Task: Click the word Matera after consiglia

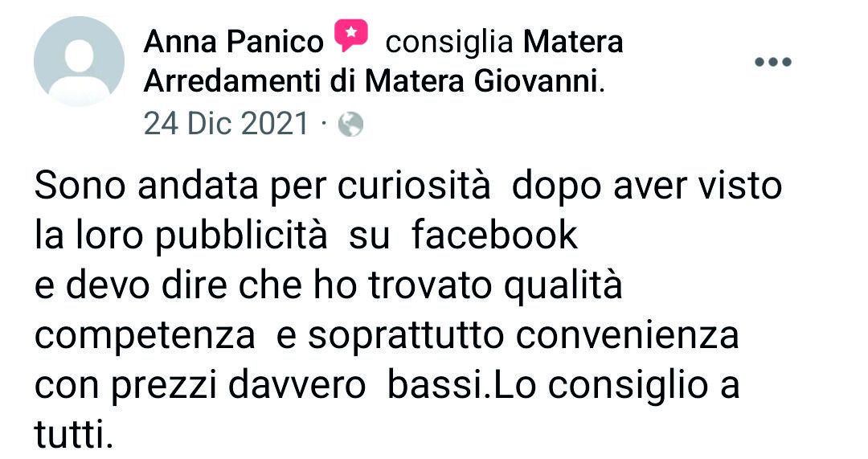Action: point(573,42)
